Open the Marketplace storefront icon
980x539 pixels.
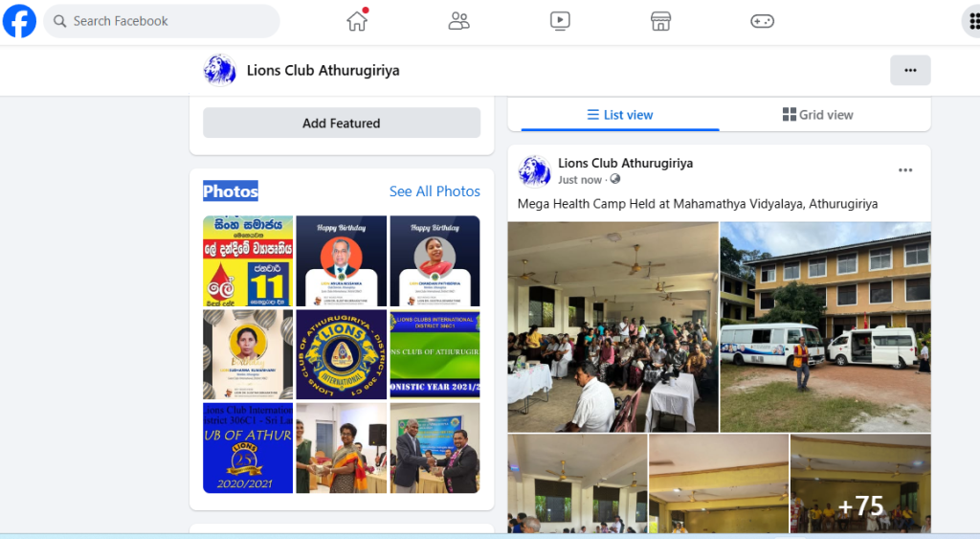click(660, 21)
